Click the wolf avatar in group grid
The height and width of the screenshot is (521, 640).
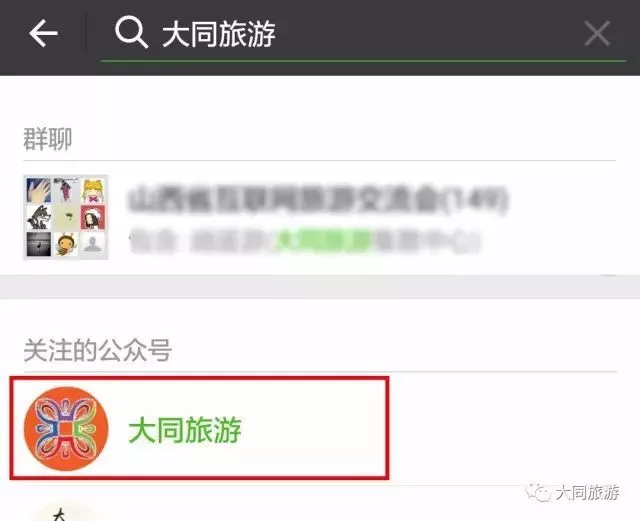click(x=39, y=218)
